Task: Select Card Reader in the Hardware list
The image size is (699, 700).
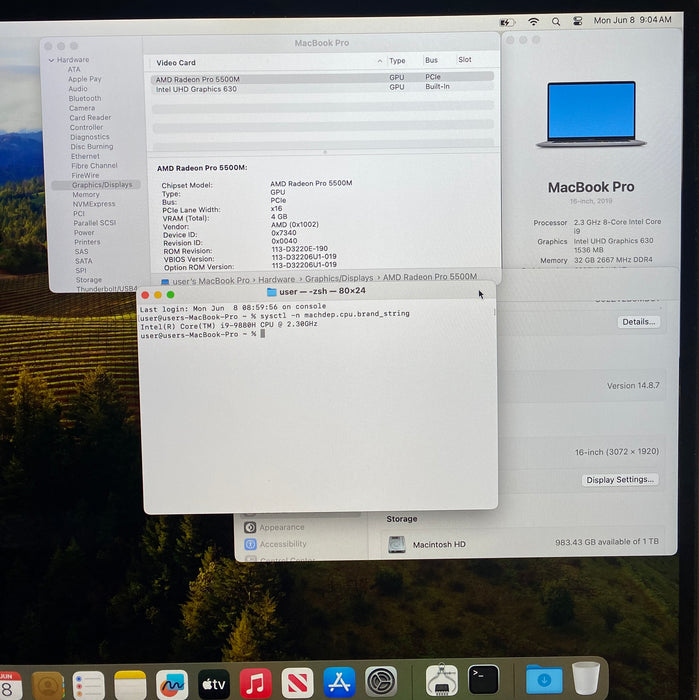Action: pos(90,117)
